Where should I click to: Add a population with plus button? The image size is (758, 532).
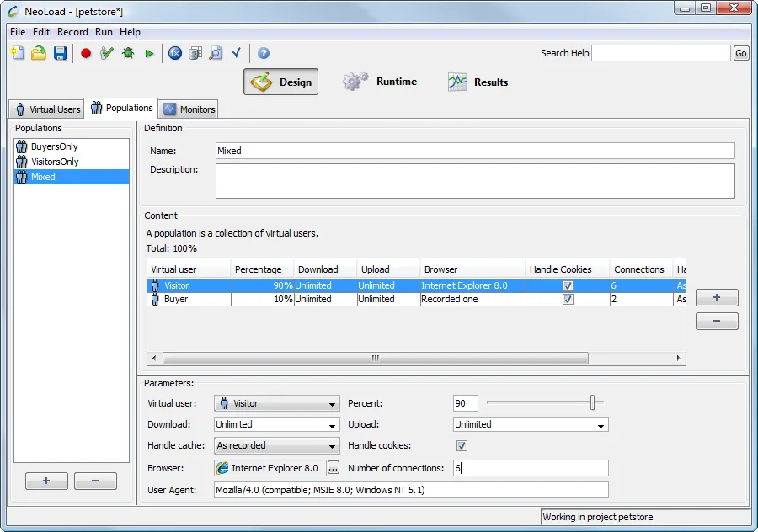(x=46, y=481)
